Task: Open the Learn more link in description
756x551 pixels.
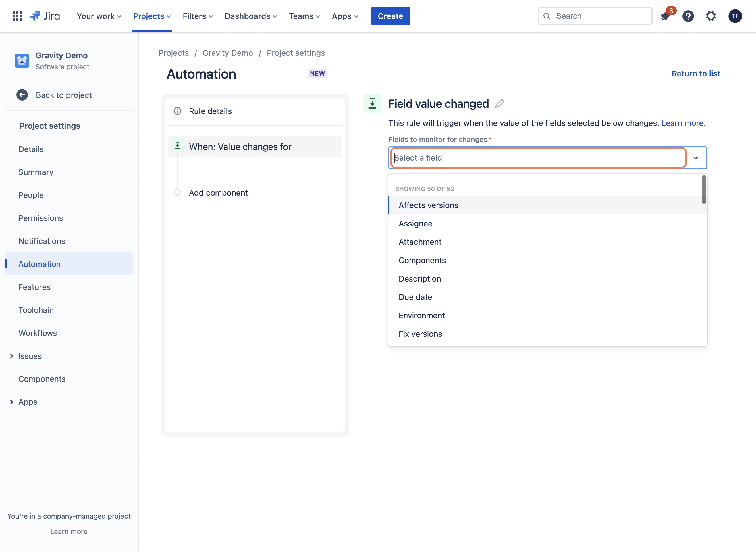Action: (x=683, y=123)
